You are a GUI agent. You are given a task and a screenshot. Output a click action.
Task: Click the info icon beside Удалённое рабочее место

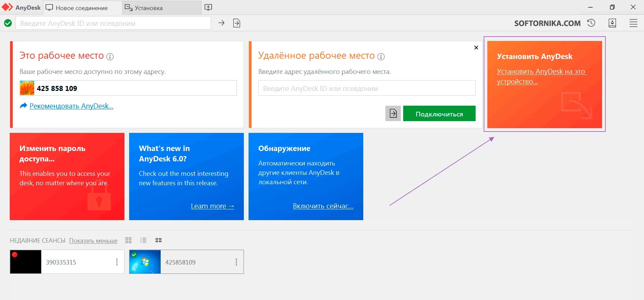point(381,57)
